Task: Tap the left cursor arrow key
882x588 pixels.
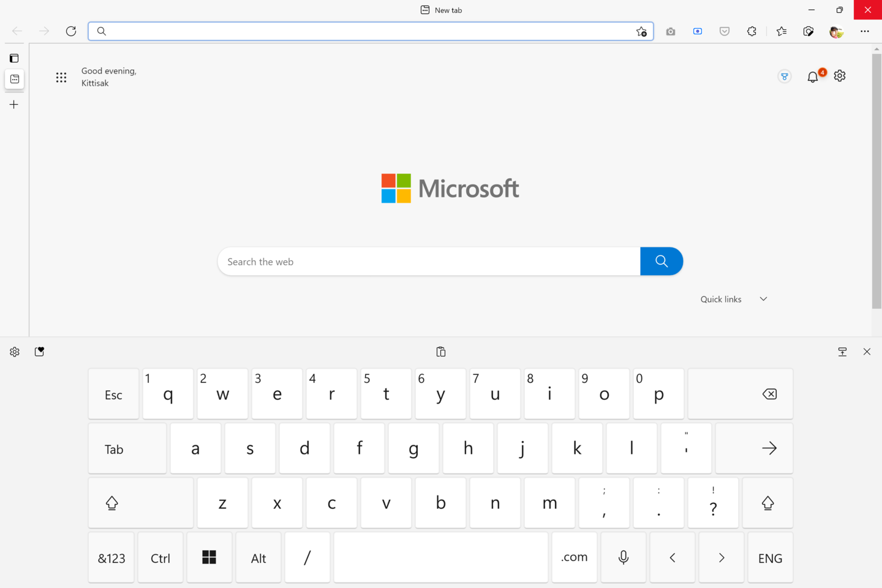Action: coord(673,557)
